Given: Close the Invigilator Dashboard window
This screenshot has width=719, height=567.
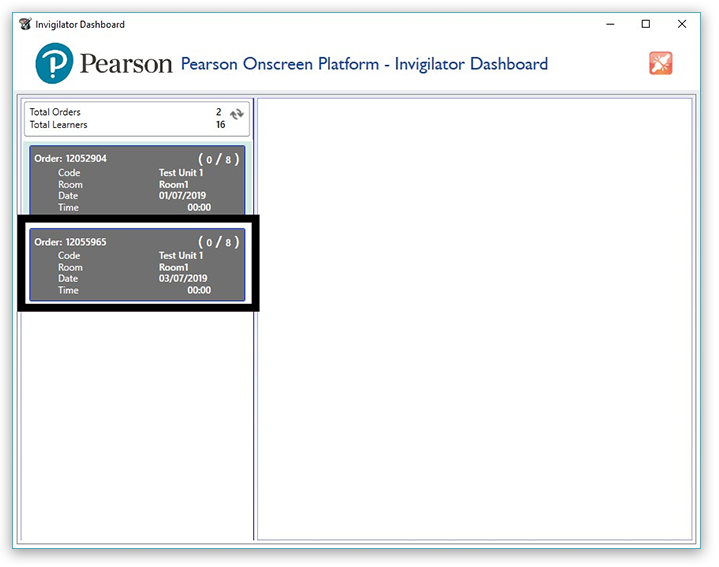Looking at the screenshot, I should (682, 24).
